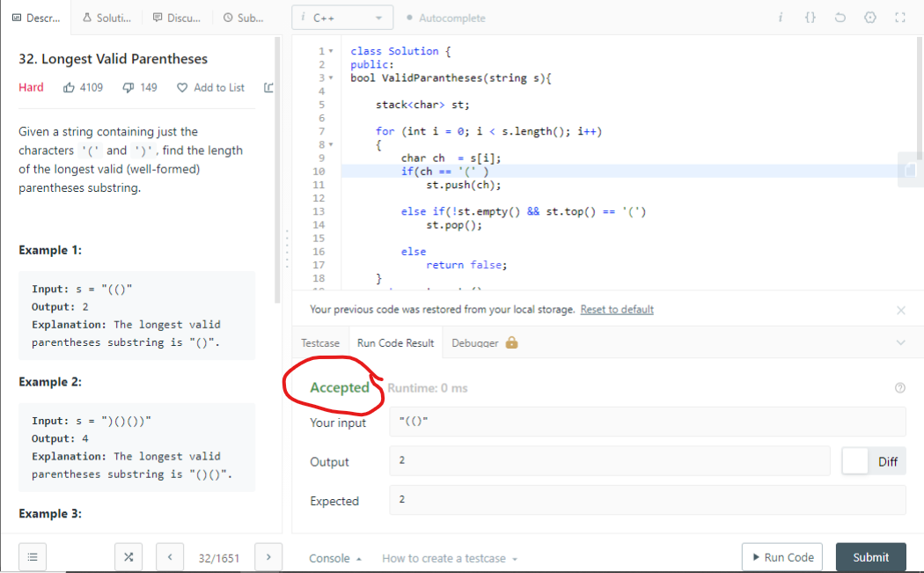Screen dimensions: 924x573
Task: Click the thumbs down dislike icon
Action: (x=128, y=88)
